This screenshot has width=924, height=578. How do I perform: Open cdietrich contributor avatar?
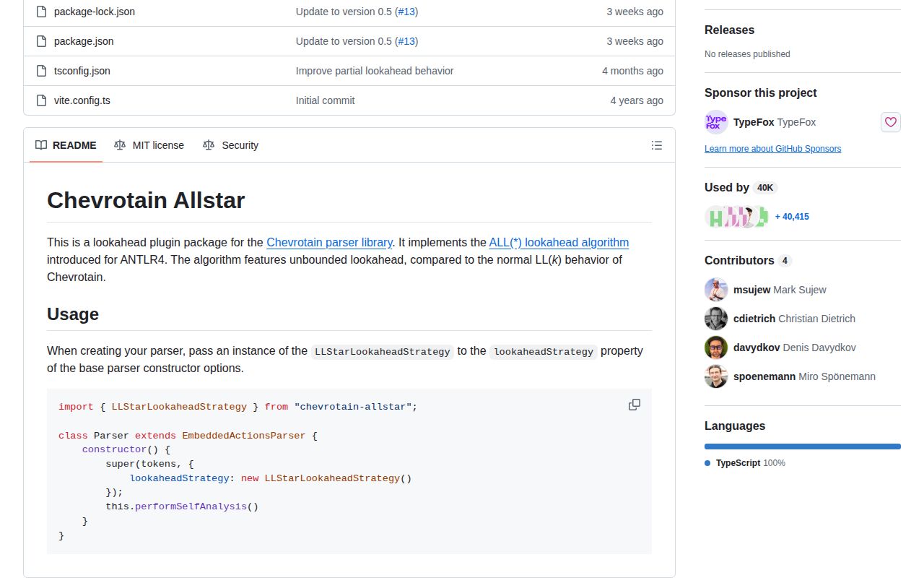tap(716, 319)
